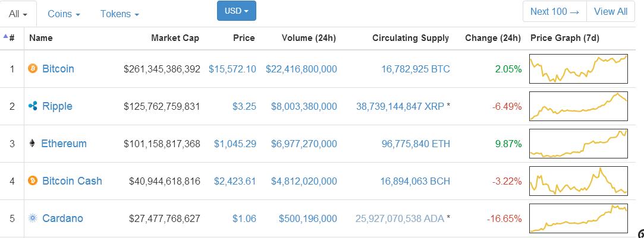Click the Cardano logo icon
This screenshot has width=644, height=238.
pyautogui.click(x=33, y=218)
